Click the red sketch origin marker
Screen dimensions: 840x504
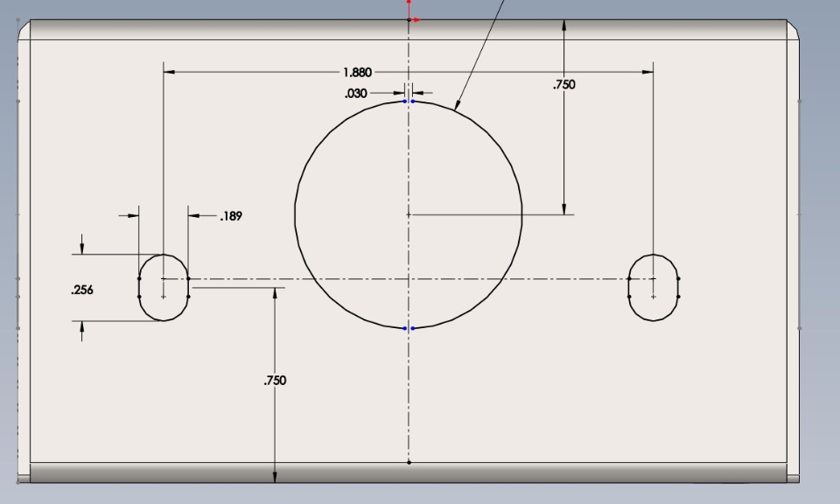pos(409,20)
